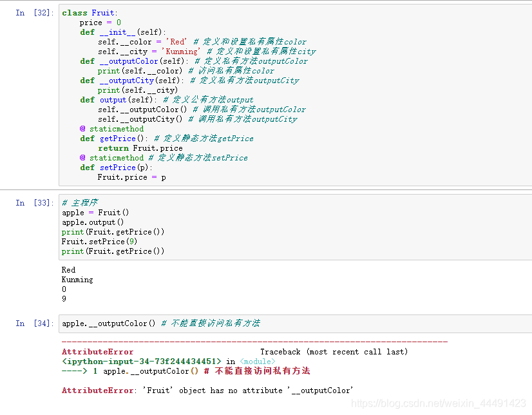Click the last print(Fruit.getPrice()) in cell 33
532x415 pixels.
(x=113, y=251)
